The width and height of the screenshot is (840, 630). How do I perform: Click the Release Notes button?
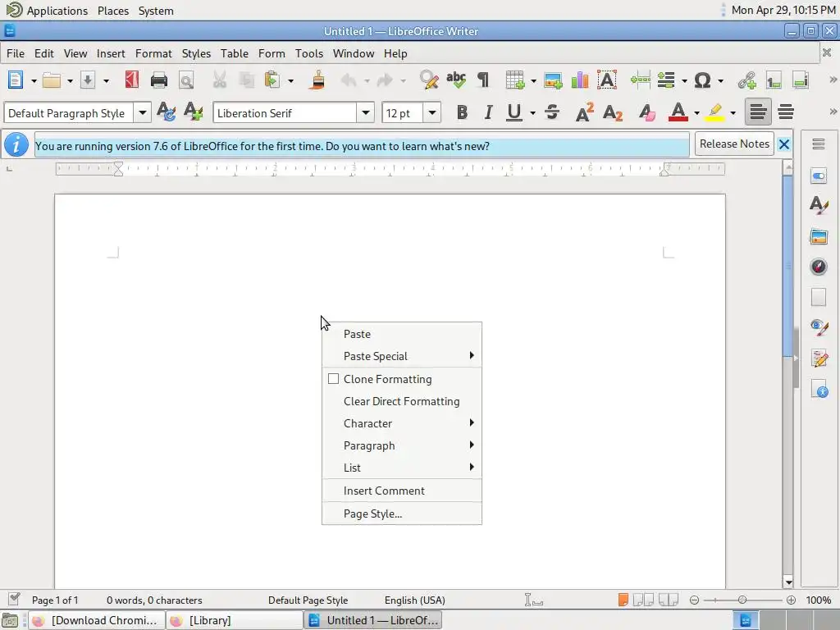(734, 144)
